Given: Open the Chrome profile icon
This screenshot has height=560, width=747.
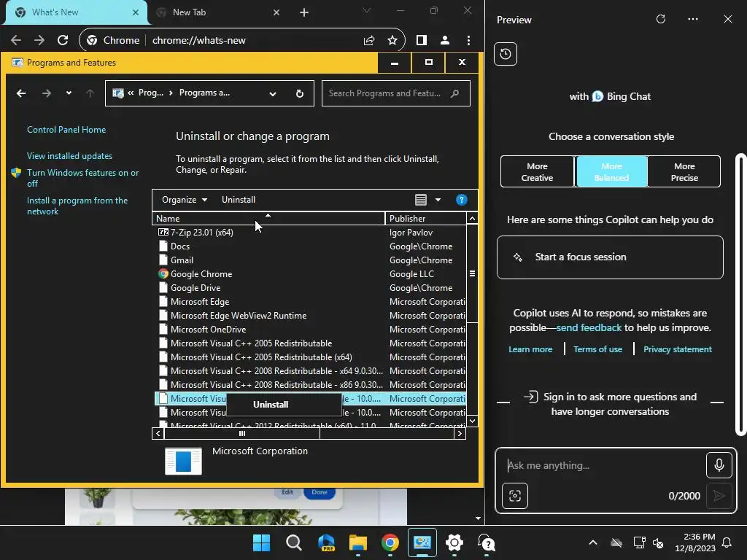Looking at the screenshot, I should [445, 41].
